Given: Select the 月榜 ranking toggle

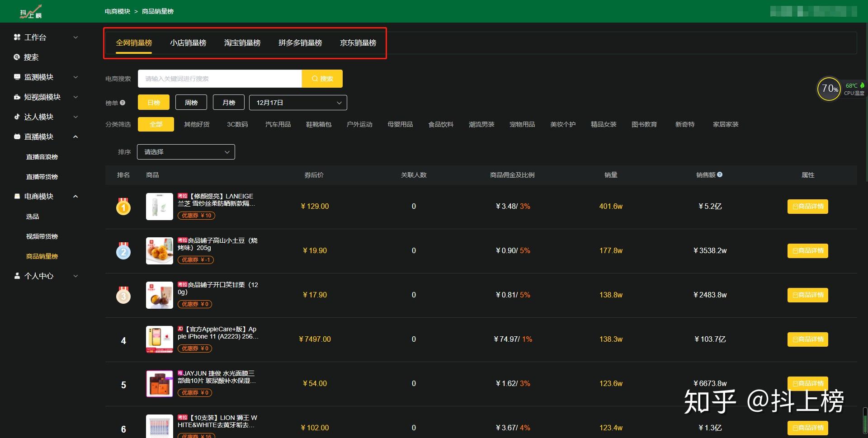Looking at the screenshot, I should point(229,103).
